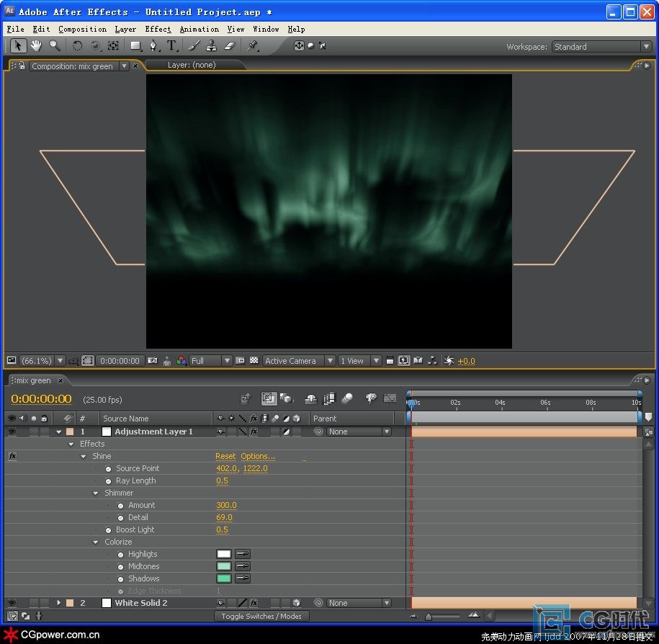Screen dimensions: 659x644
Task: Click the Parent None dropdown for Adjustment Layer 1
Action: pyautogui.click(x=359, y=431)
